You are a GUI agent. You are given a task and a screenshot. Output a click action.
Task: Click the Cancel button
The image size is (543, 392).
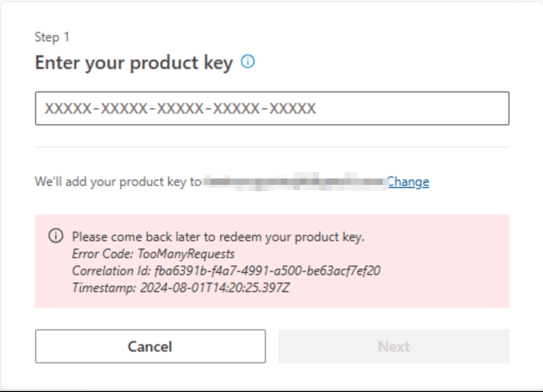[151, 346]
